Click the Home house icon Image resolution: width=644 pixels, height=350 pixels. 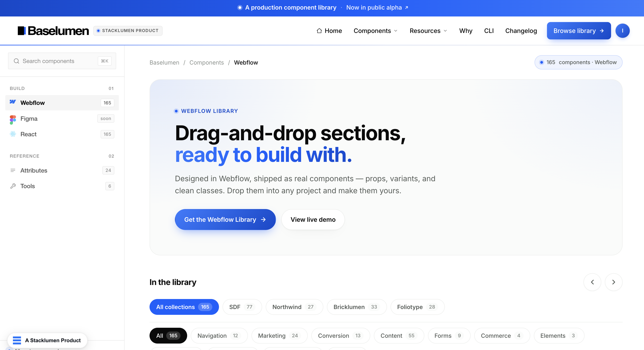coord(319,31)
